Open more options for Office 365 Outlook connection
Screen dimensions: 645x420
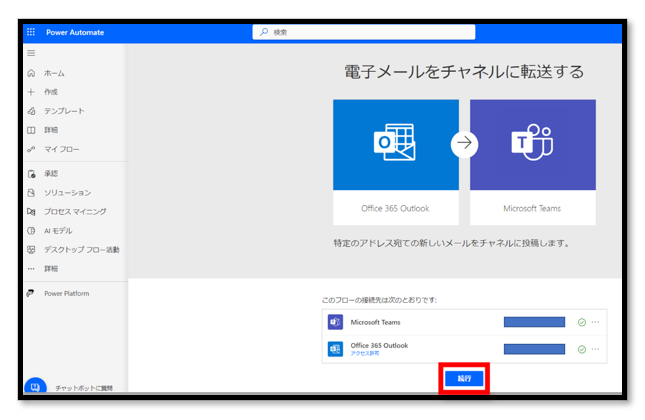pyautogui.click(x=595, y=349)
